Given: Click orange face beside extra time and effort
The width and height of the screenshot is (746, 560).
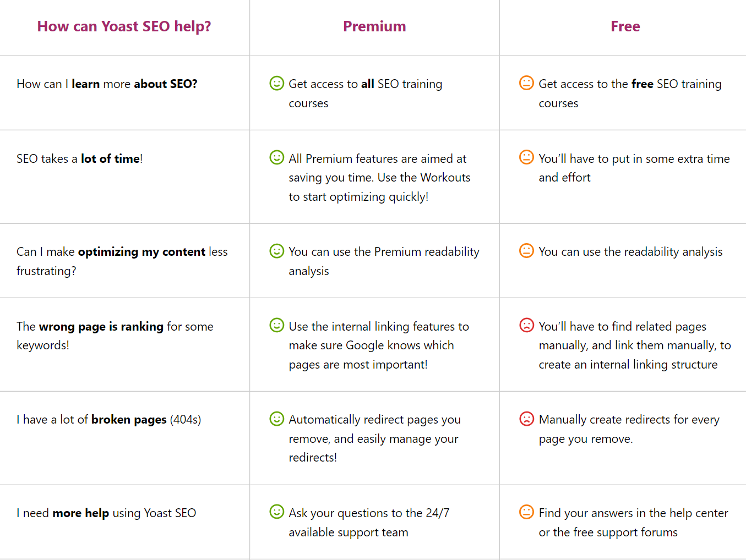Looking at the screenshot, I should click(x=526, y=157).
